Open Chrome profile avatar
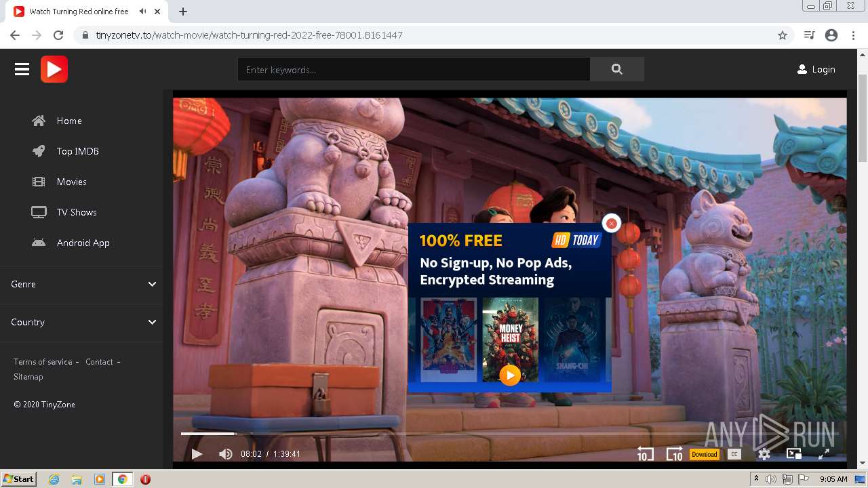868x488 pixels. [x=831, y=35]
